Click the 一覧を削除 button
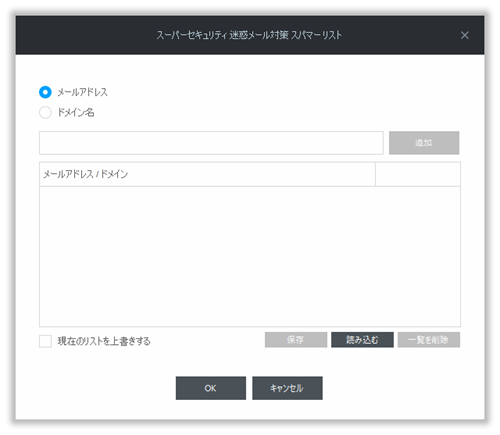The height and width of the screenshot is (435, 500). 429,340
